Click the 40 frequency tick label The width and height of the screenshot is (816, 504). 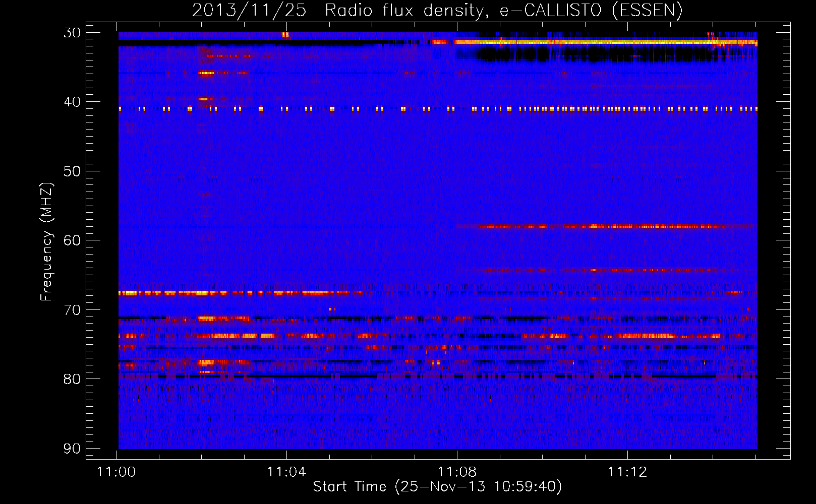tap(72, 102)
